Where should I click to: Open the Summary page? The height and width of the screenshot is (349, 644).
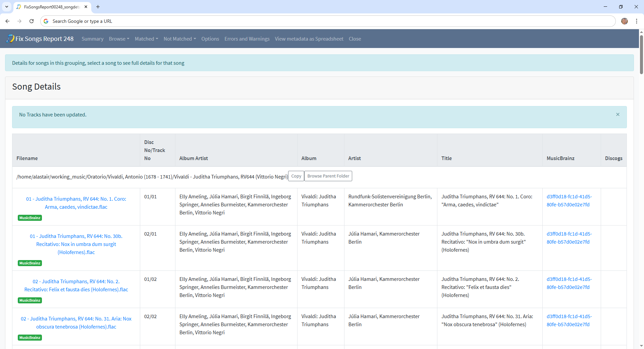click(92, 39)
